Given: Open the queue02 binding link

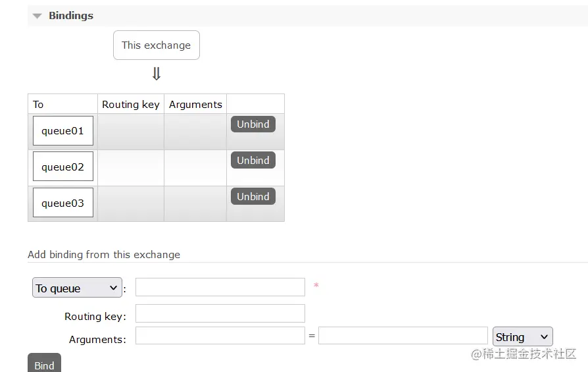Looking at the screenshot, I should (x=63, y=167).
